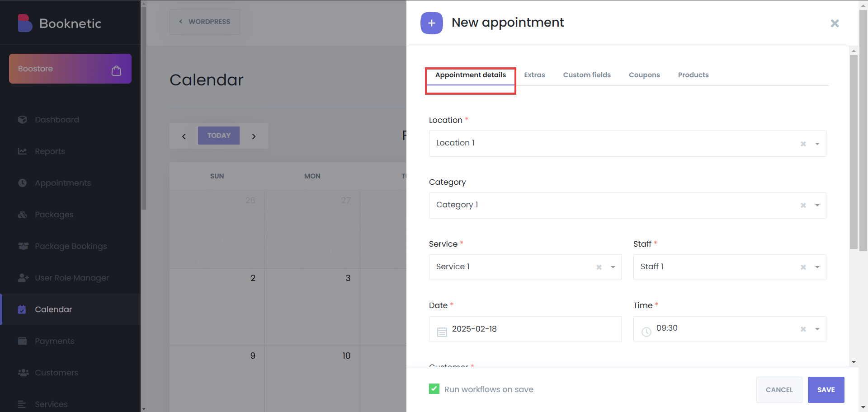Click the Boostore shopping bag icon
This screenshot has height=412, width=868.
click(x=116, y=70)
